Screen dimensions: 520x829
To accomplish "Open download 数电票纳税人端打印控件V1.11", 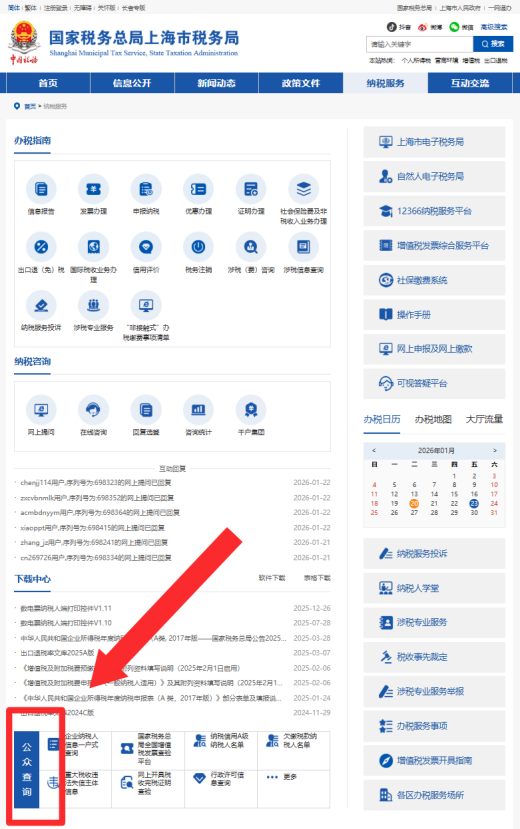I will [66, 608].
